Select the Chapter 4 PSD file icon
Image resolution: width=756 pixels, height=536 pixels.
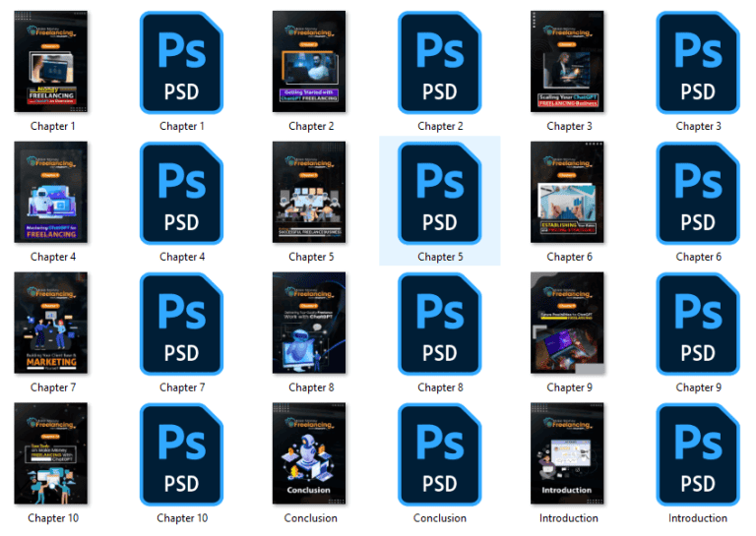pyautogui.click(x=182, y=193)
